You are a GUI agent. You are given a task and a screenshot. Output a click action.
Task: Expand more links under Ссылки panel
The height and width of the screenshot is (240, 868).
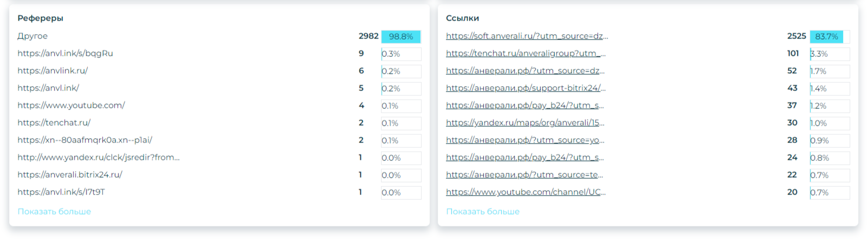click(482, 211)
